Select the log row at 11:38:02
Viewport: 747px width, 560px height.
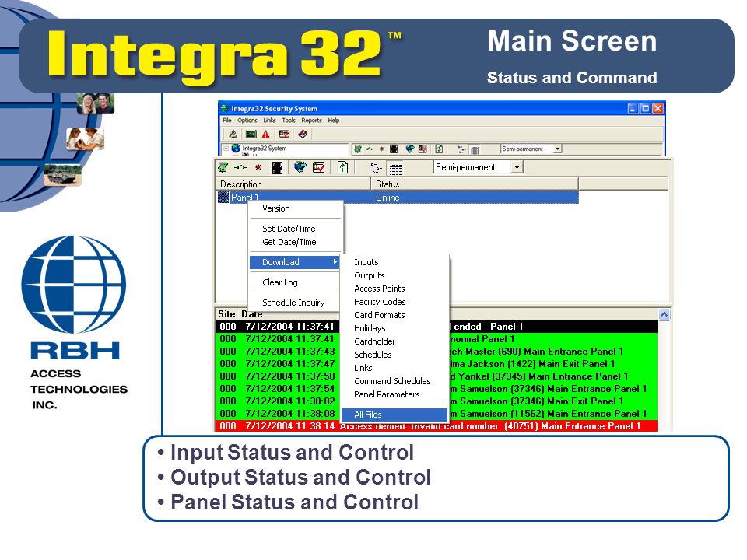click(436, 401)
